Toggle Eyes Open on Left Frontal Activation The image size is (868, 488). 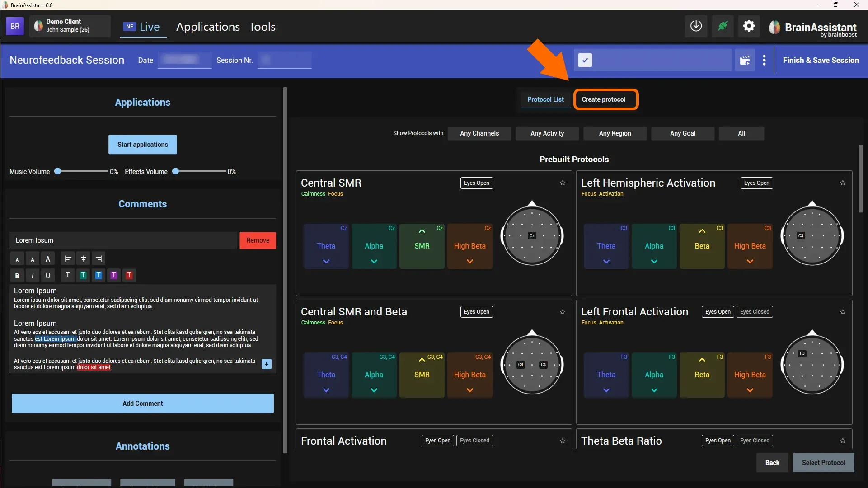[718, 312]
